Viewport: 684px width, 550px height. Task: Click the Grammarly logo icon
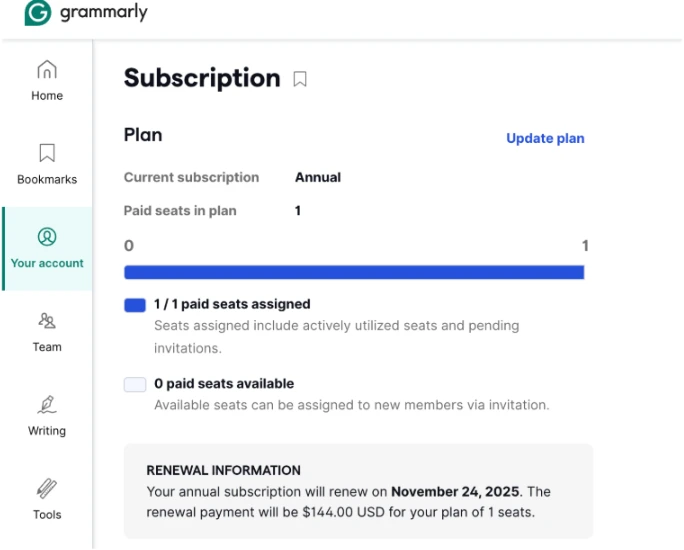coord(38,12)
